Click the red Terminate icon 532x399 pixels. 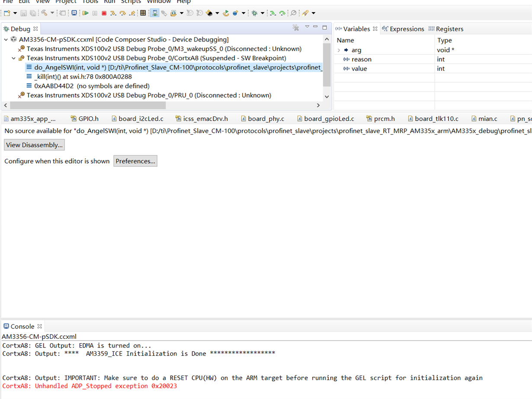104,13
